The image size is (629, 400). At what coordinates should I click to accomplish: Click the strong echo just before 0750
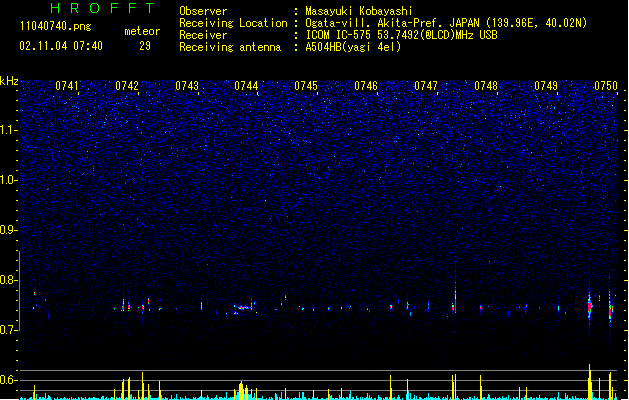pos(590,307)
